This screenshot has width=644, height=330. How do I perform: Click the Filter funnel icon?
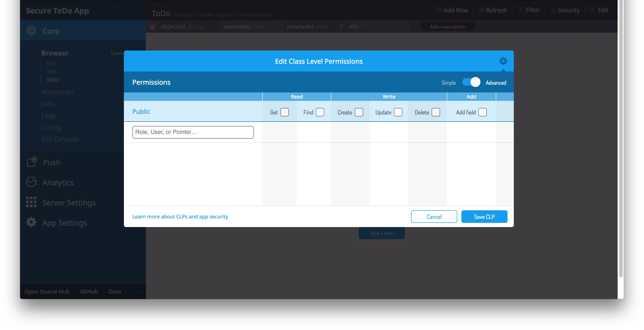click(520, 10)
